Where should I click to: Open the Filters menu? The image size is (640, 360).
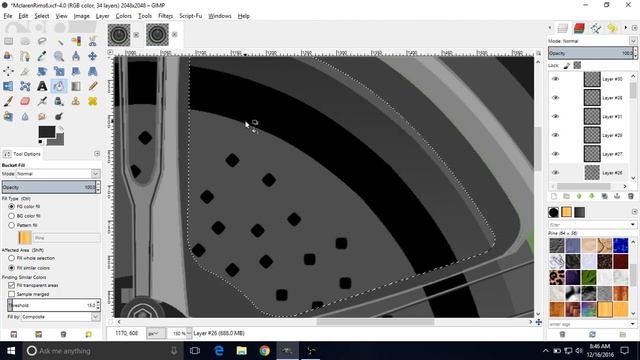tap(165, 16)
